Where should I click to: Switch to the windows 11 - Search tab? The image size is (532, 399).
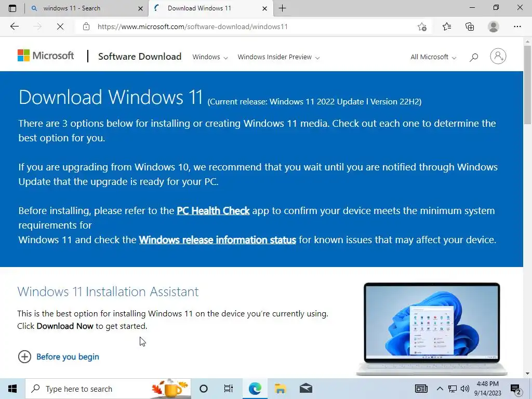[x=87, y=8]
